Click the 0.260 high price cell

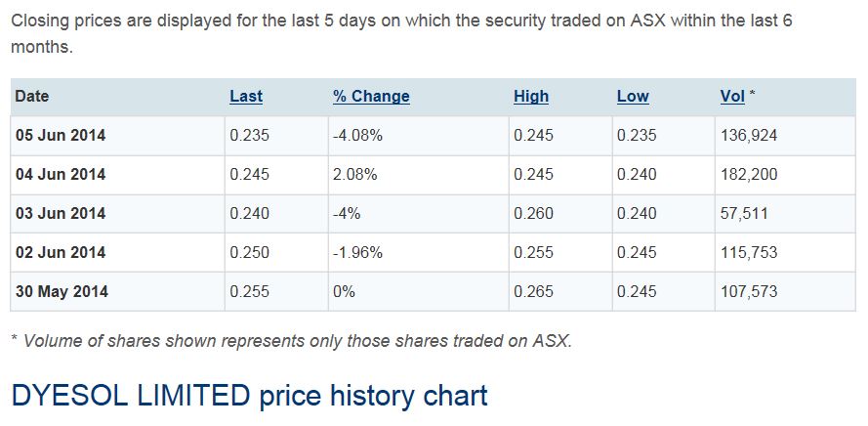pyautogui.click(x=533, y=213)
